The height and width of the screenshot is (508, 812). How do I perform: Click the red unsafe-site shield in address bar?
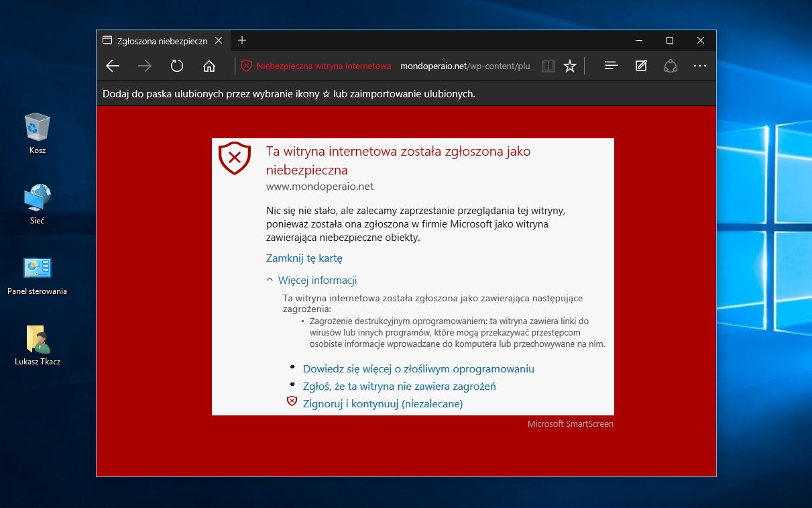[x=246, y=66]
